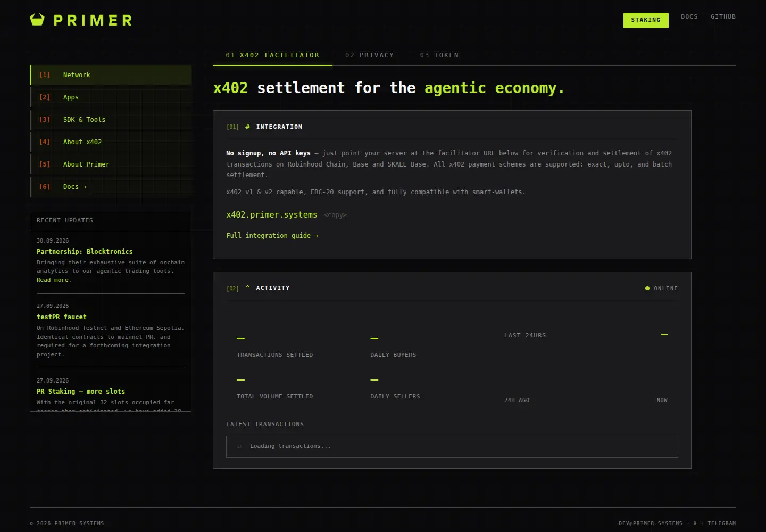Open SDK & Tools sidebar item
The width and height of the screenshot is (766, 532).
pyautogui.click(x=111, y=120)
